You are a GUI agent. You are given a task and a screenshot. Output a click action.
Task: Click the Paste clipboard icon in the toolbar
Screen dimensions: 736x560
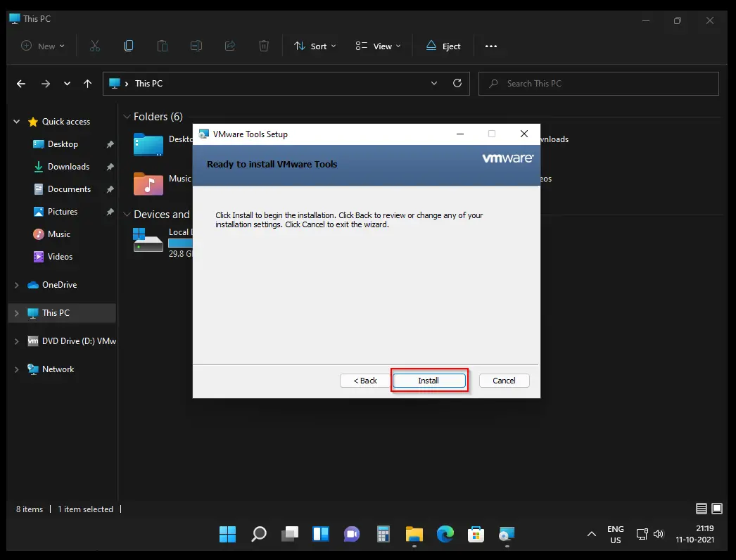click(x=163, y=46)
